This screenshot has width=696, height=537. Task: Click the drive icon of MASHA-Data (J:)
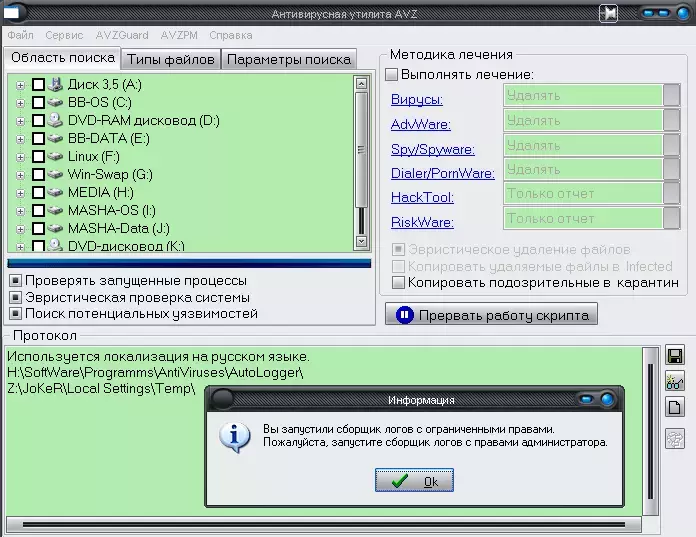[x=55, y=228]
